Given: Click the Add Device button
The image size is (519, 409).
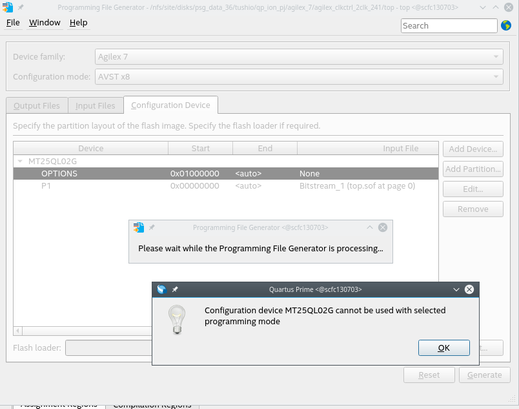Looking at the screenshot, I should [x=473, y=149].
